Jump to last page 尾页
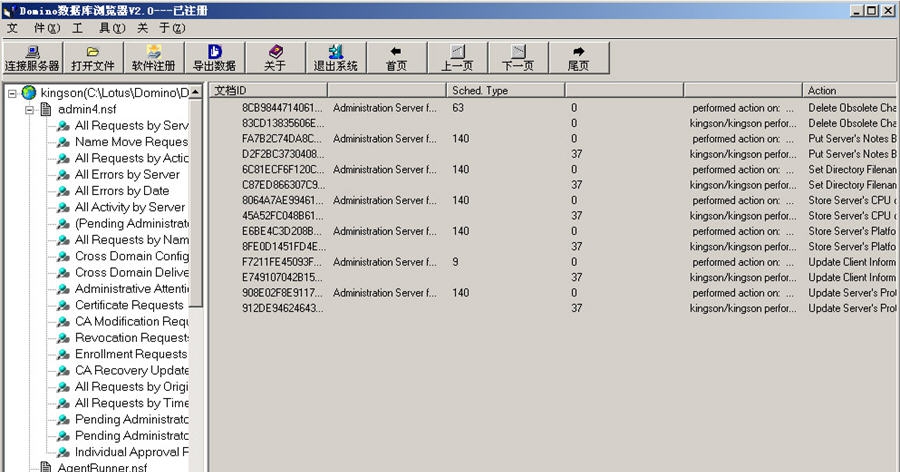Viewport: 900px width, 472px height. pyautogui.click(x=579, y=58)
